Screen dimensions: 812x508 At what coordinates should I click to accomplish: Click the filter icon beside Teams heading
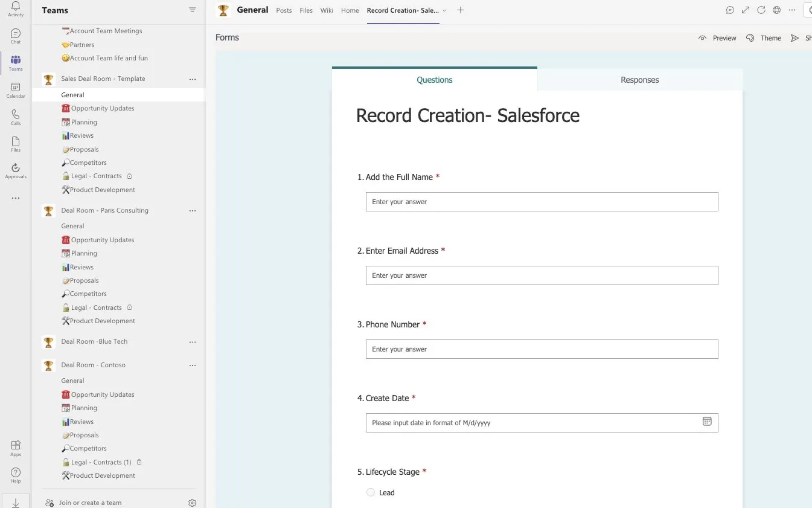[x=193, y=10]
